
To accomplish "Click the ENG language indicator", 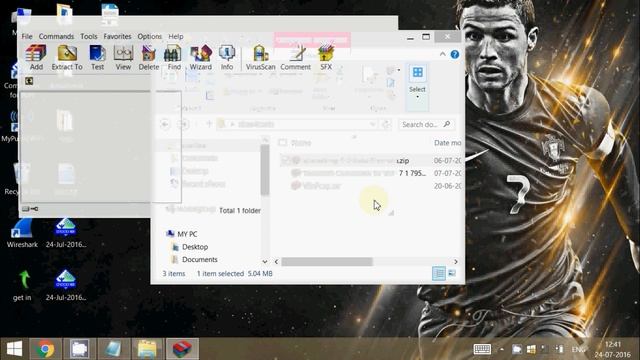I will 578,350.
